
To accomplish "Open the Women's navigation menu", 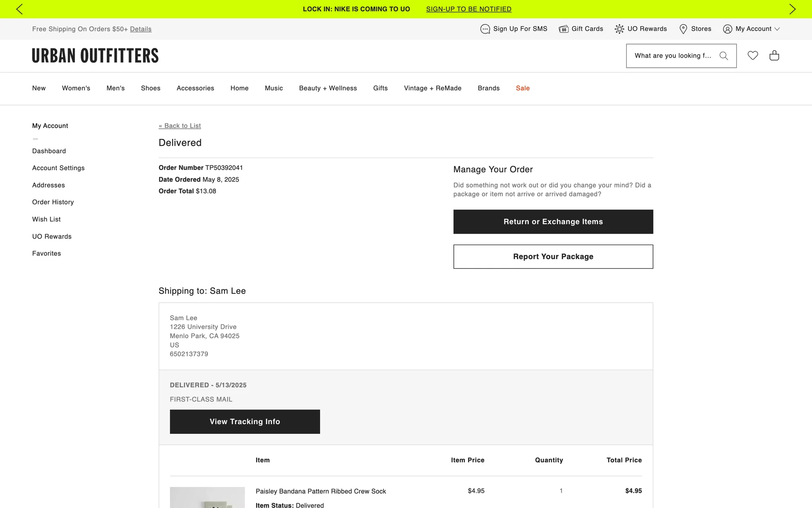I will (x=76, y=88).
